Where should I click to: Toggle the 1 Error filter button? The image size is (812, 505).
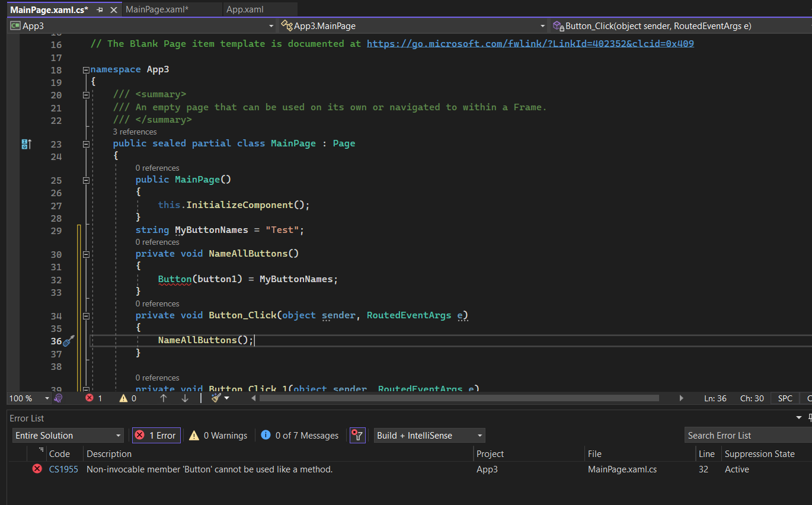tap(156, 436)
